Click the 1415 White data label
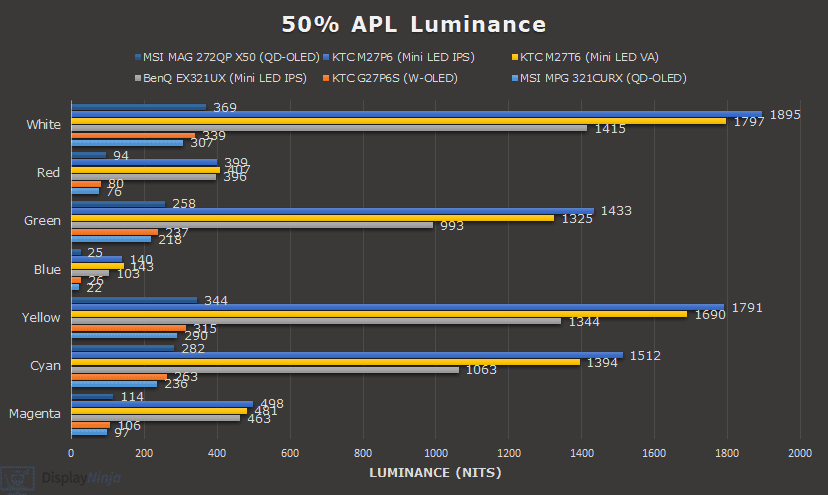 610,129
